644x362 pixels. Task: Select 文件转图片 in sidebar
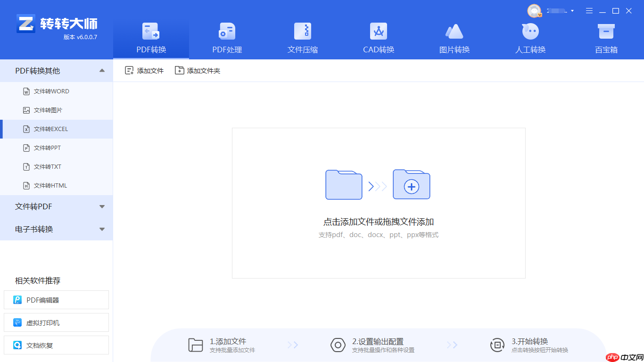tap(57, 110)
